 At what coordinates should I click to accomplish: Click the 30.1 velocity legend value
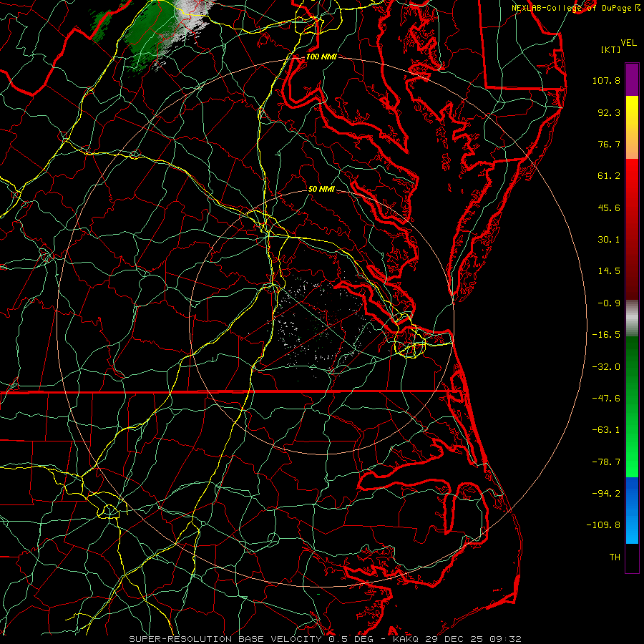[609, 240]
